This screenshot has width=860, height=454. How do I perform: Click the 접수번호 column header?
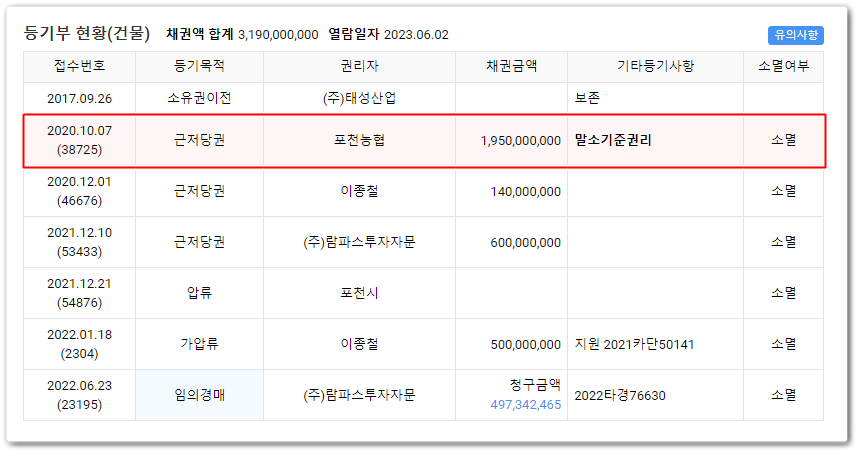[80, 67]
